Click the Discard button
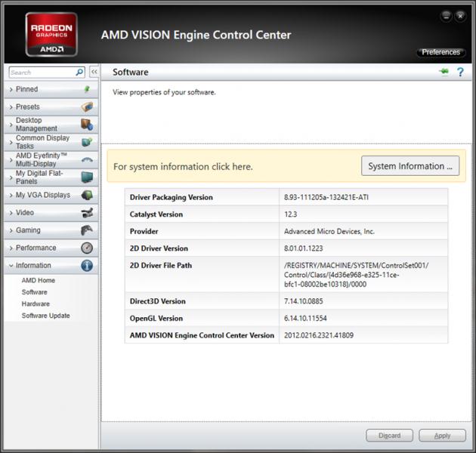The height and width of the screenshot is (453, 476). click(389, 436)
